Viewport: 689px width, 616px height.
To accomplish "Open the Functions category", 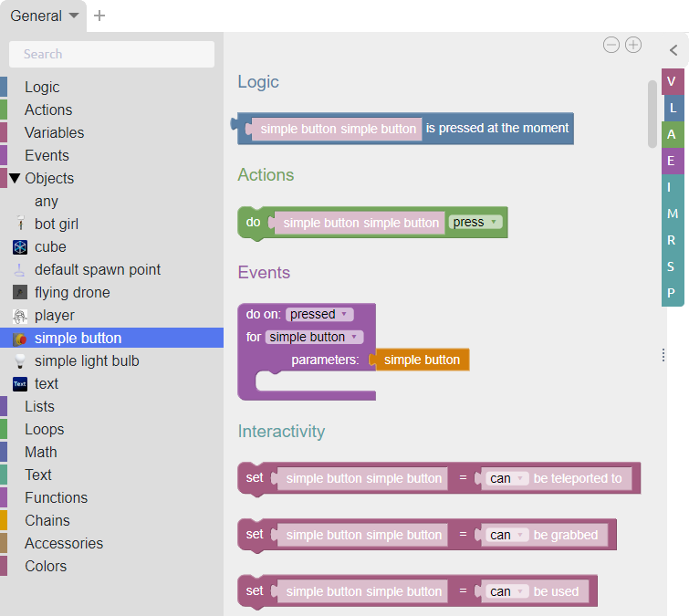I will tap(56, 497).
